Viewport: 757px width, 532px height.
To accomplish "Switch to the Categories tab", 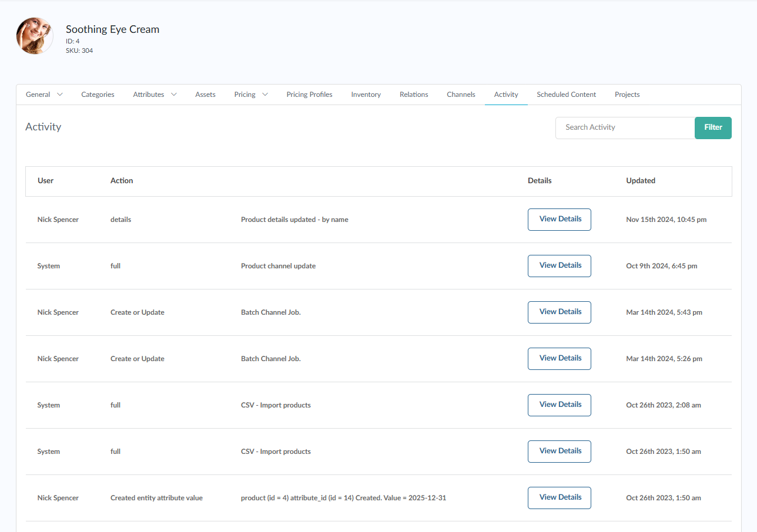I will (x=98, y=95).
